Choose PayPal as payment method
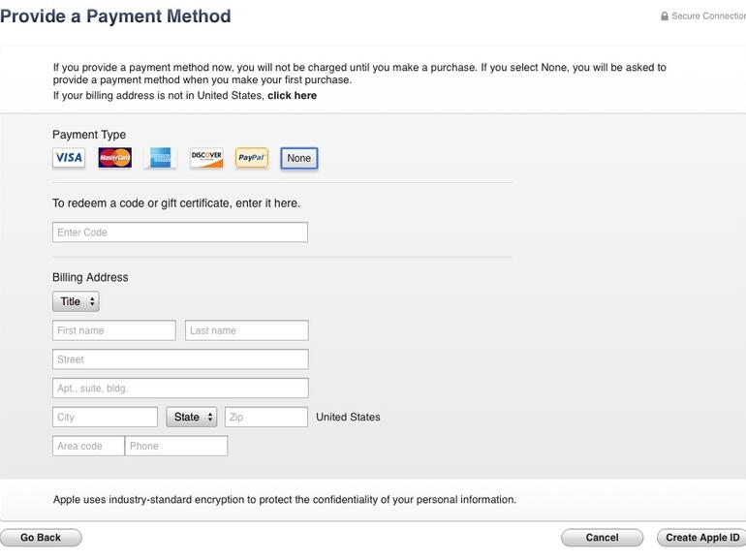The height and width of the screenshot is (560, 746). coord(252,158)
